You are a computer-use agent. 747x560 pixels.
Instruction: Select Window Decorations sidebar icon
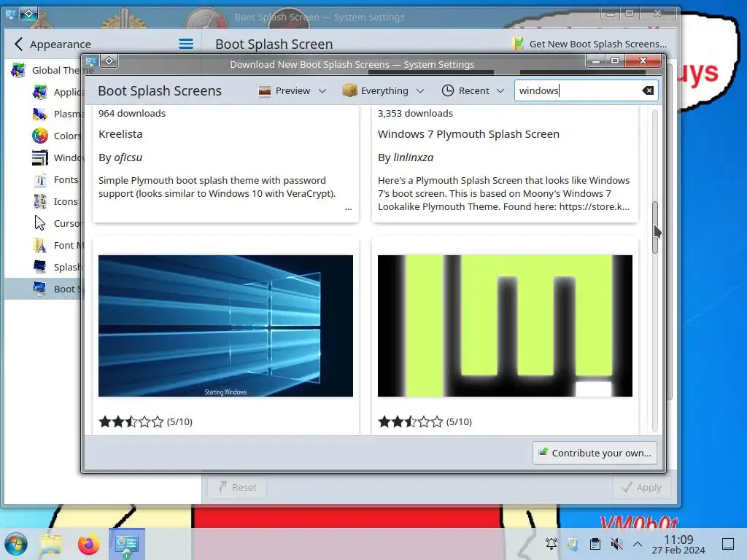pyautogui.click(x=40, y=157)
